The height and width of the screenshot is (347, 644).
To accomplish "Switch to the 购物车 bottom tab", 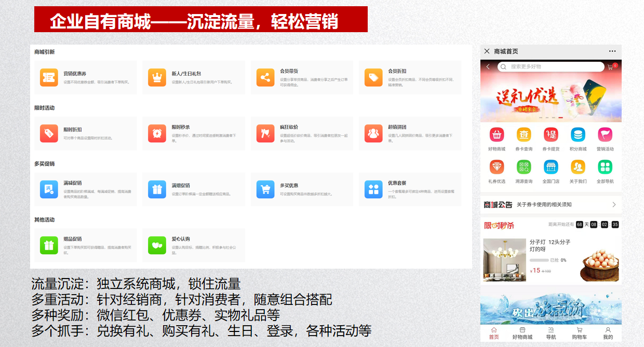I will [x=580, y=333].
